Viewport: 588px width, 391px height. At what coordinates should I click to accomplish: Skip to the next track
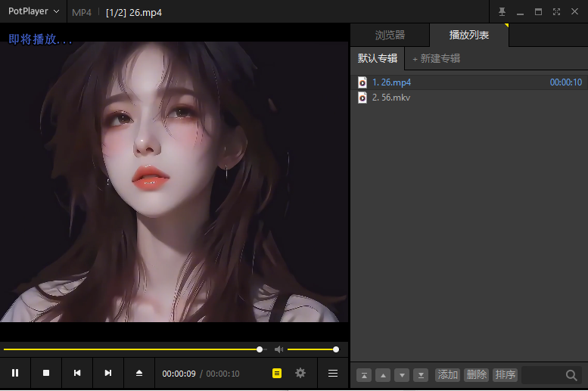[x=108, y=373]
